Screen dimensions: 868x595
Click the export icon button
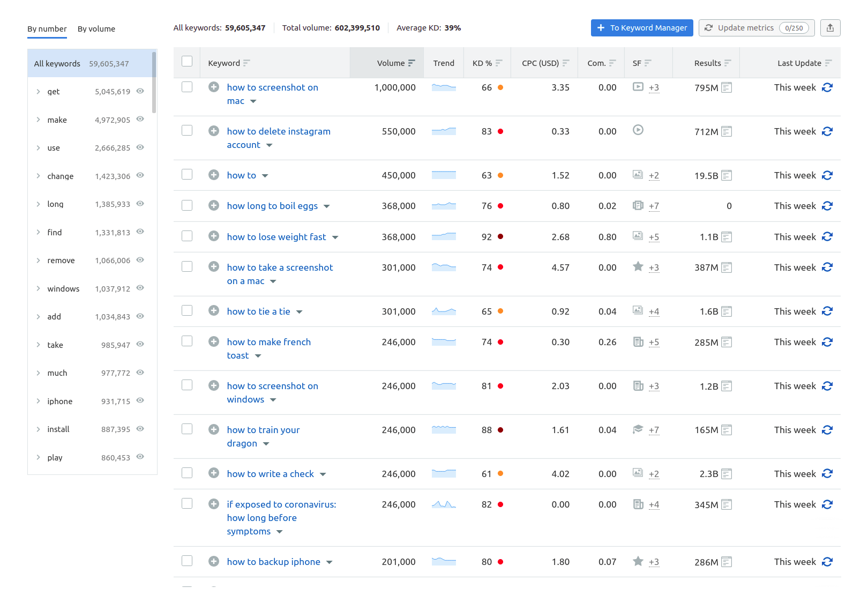tap(830, 28)
